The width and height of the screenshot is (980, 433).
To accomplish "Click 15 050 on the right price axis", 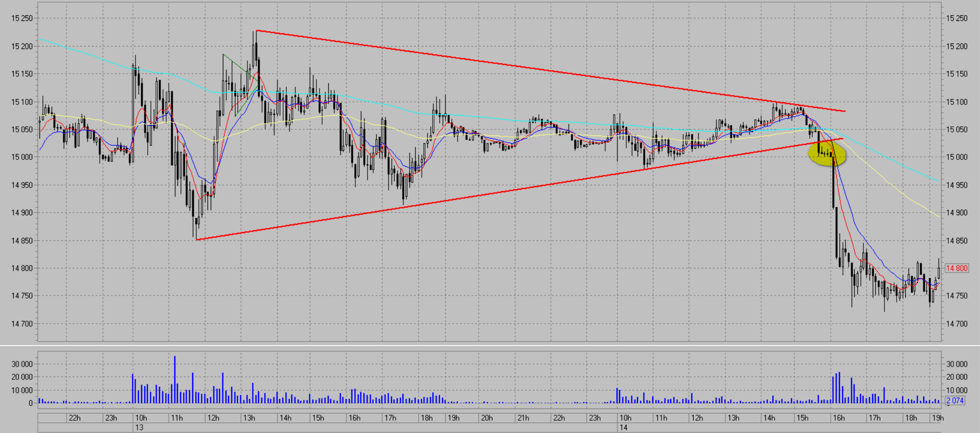I will (956, 129).
